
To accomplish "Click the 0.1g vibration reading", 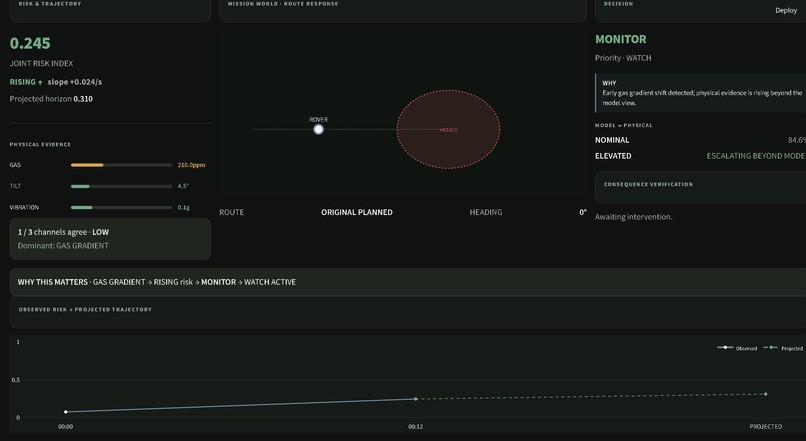I will (184, 208).
